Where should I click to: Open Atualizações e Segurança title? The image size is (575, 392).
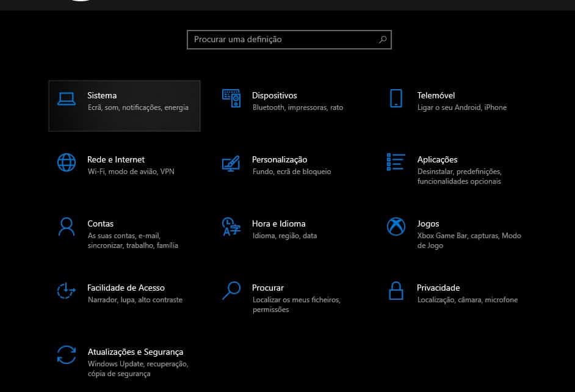pos(136,352)
